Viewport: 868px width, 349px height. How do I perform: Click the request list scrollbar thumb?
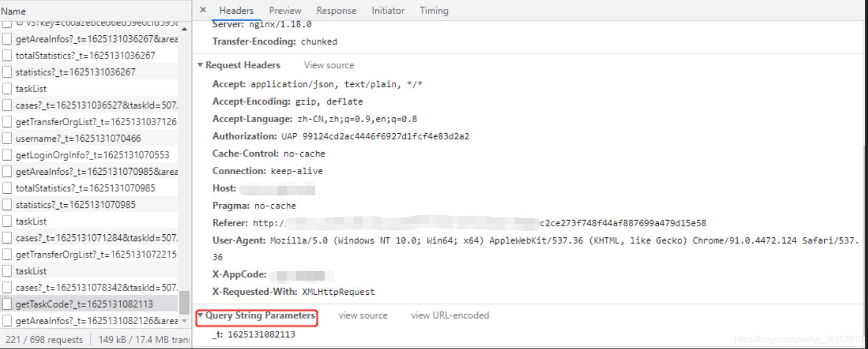tap(184, 303)
